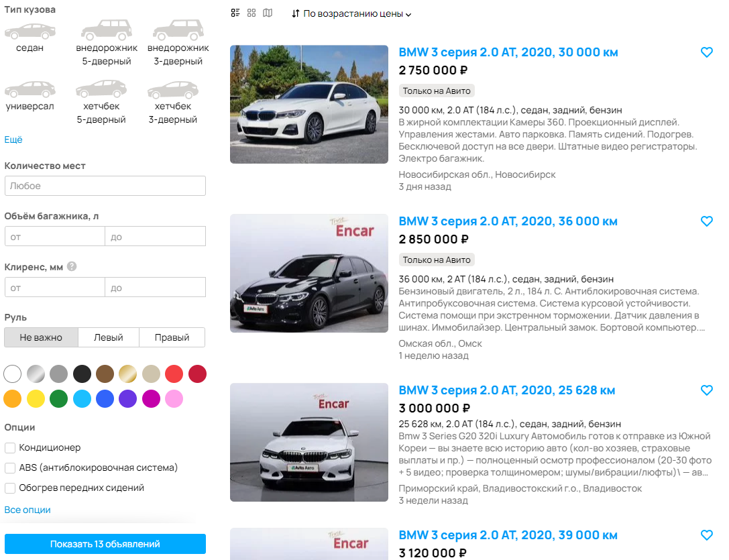Click trunk volume 'до' input field

pyautogui.click(x=156, y=236)
